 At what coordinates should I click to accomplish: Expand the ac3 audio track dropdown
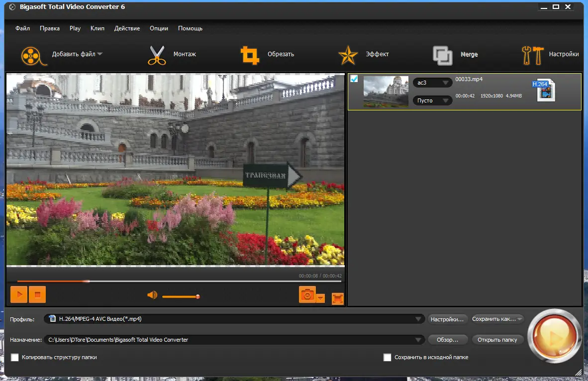[432, 83]
